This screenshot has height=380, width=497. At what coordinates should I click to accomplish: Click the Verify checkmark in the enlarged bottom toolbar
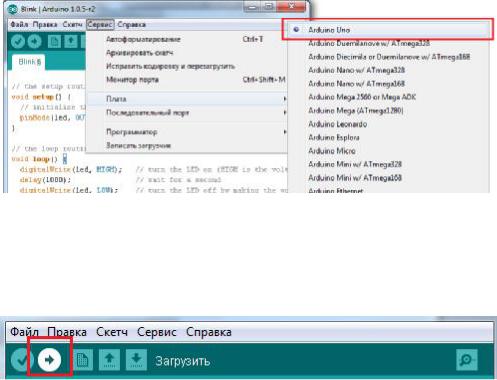(21, 360)
